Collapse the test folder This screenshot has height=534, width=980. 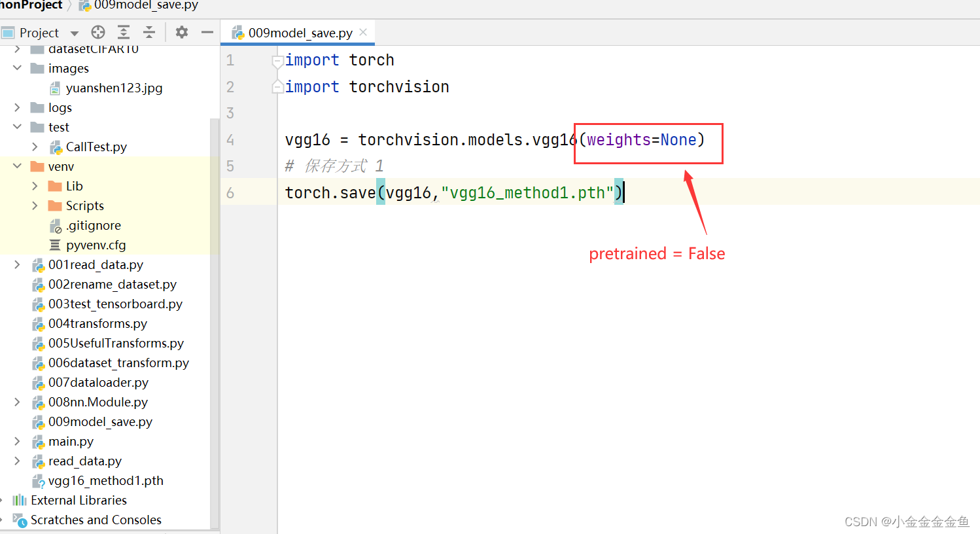[x=18, y=127]
